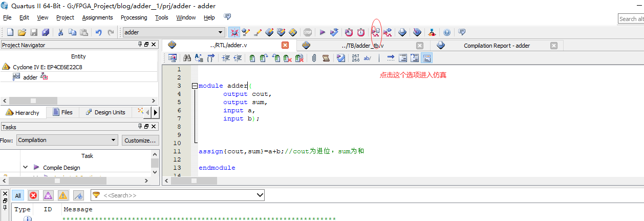
Task: Start compilation with the purple play icon
Action: click(x=322, y=32)
